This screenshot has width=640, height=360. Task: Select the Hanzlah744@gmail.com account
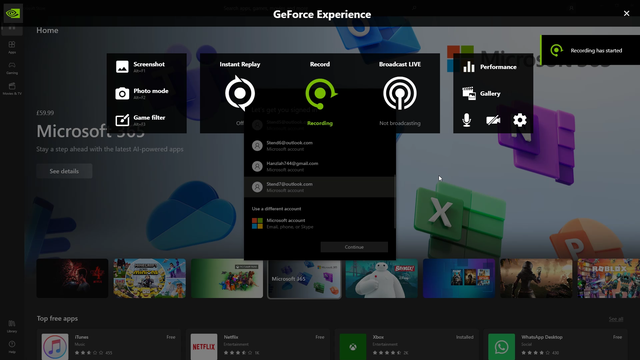[319, 166]
